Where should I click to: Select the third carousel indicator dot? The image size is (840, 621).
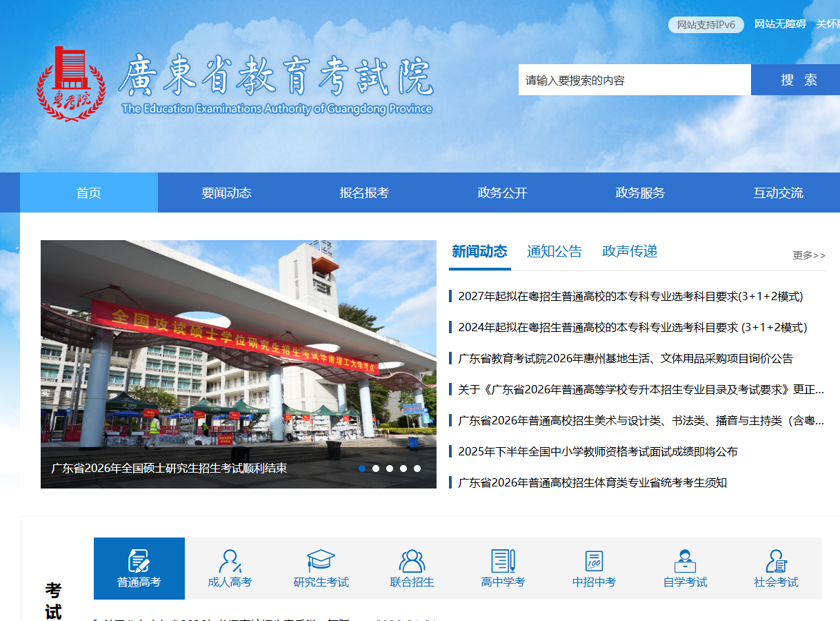390,469
